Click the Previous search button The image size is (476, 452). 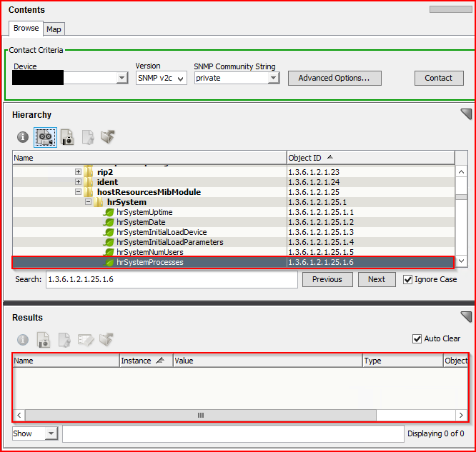(x=327, y=279)
